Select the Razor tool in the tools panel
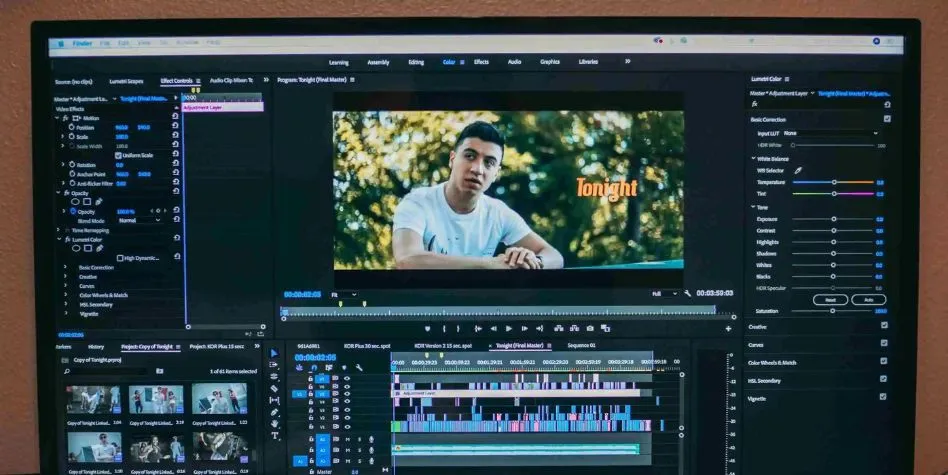 (x=274, y=388)
